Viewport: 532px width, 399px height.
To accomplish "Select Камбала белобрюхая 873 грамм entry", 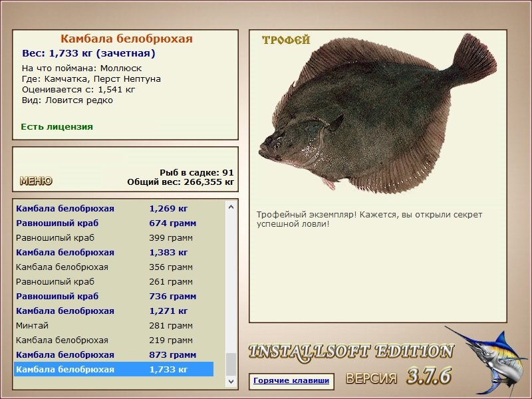I will click(x=114, y=354).
